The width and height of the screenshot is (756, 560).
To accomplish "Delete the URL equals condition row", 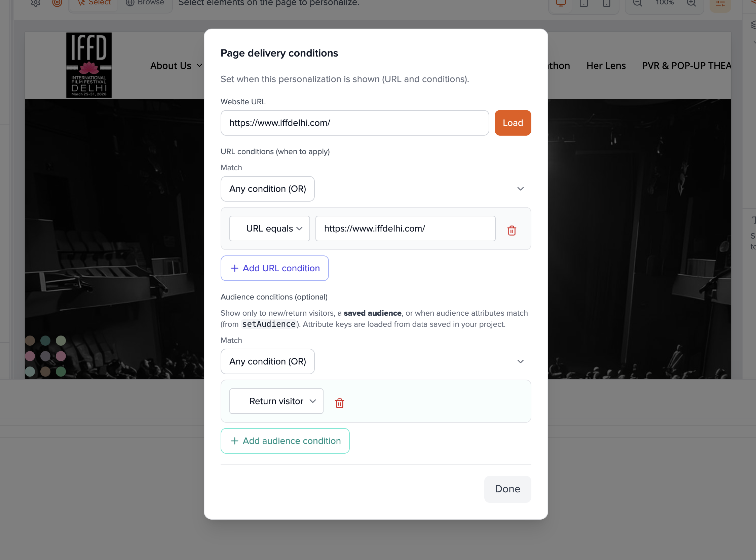I will 512,231.
